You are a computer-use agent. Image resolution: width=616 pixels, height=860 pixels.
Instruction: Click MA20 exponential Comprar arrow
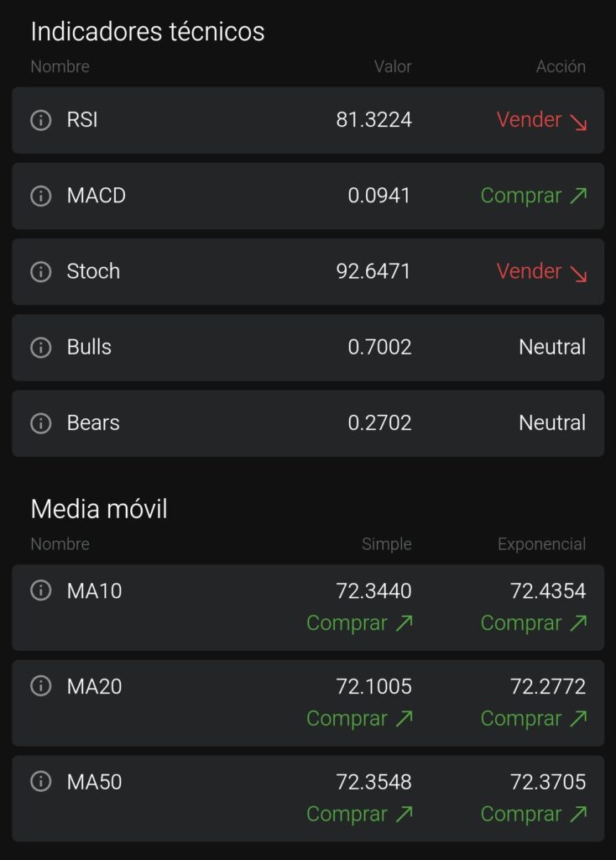578,717
